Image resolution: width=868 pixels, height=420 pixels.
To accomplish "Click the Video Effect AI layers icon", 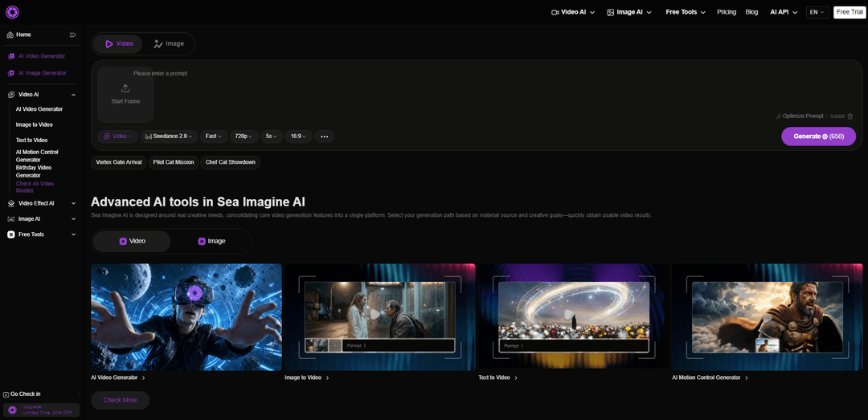I will (11, 204).
